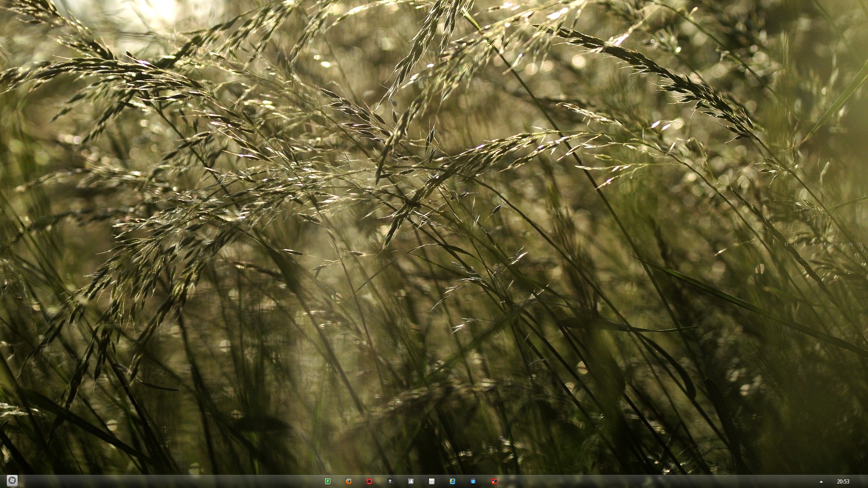
Task: Open the white envelope taskbar icon
Action: [432, 481]
